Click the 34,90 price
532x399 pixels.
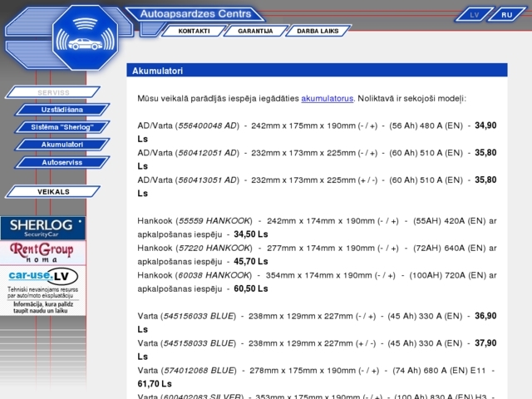(485, 126)
